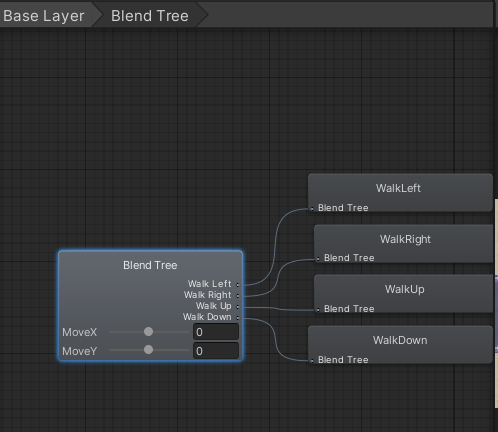Click the Walk Up output label
The width and height of the screenshot is (498, 432).
(214, 306)
